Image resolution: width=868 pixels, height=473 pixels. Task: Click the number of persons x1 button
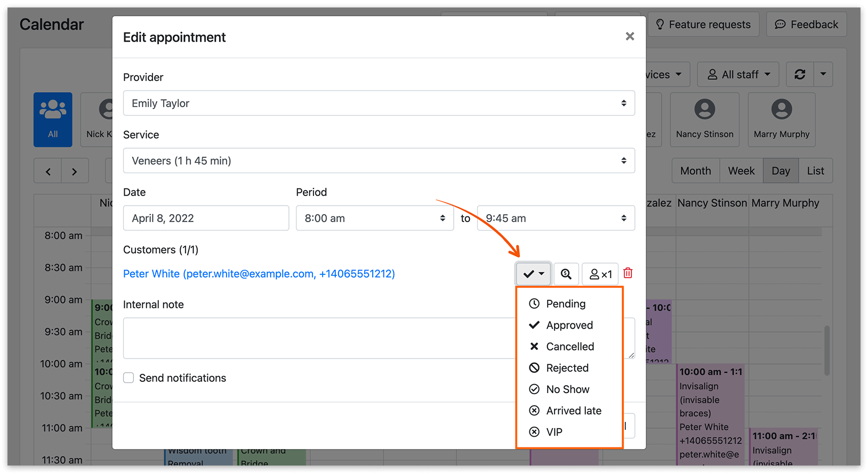click(600, 274)
